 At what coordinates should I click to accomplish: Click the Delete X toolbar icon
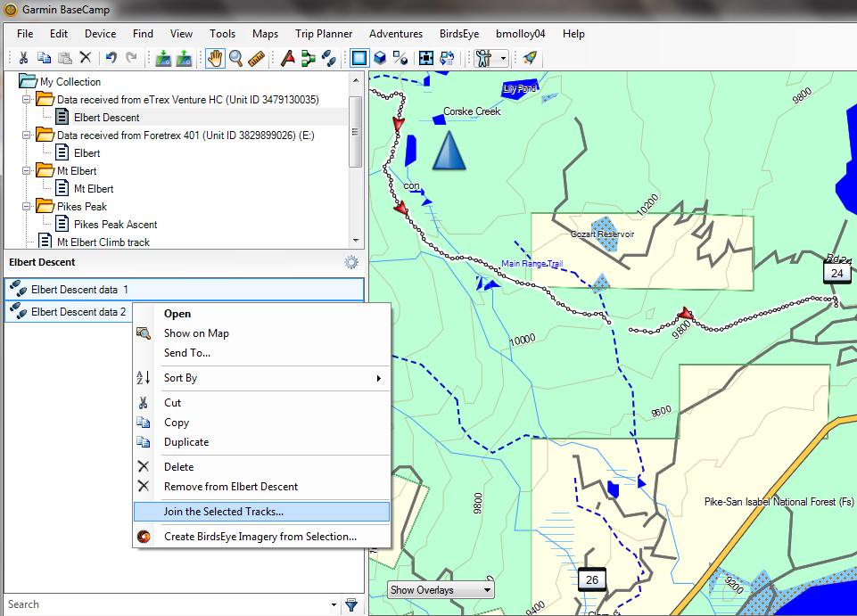pyautogui.click(x=86, y=57)
